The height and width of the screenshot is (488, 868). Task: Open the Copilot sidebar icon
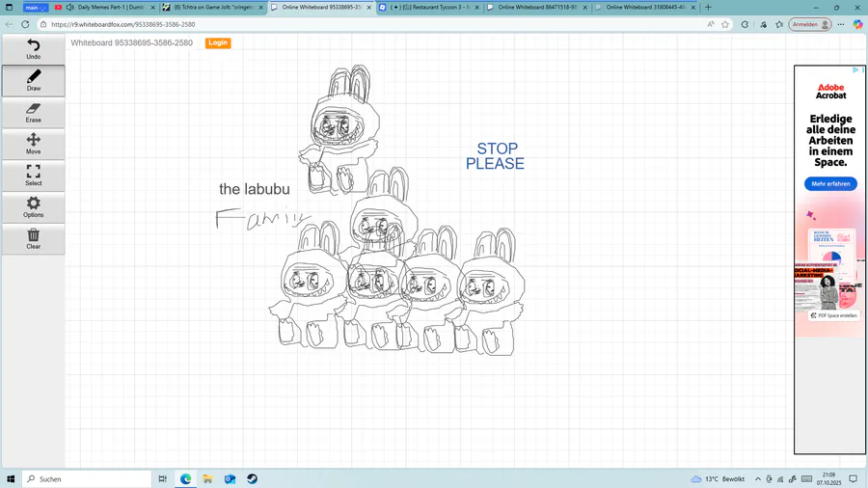coord(857,24)
